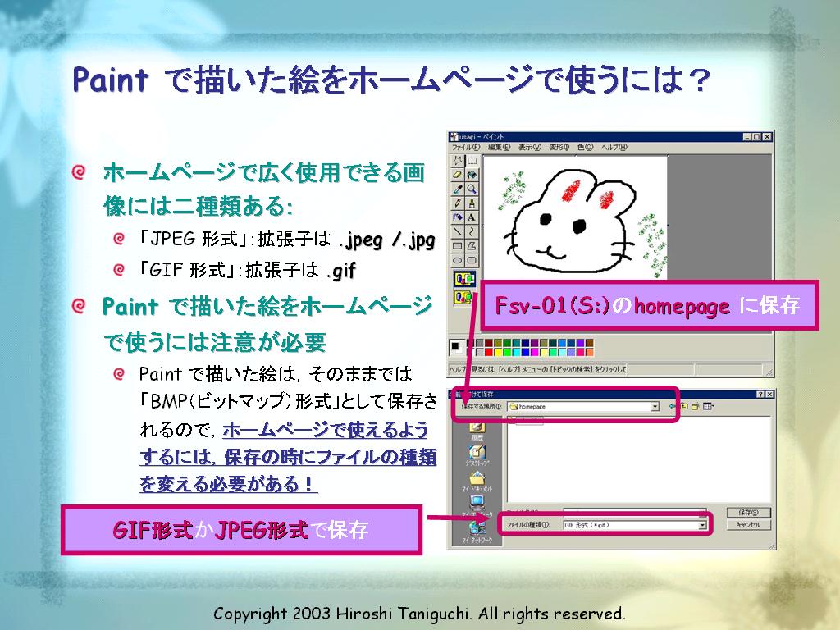Viewport: 840px width, 630px height.
Task: Click underlined text 'ホームページで使えるよう'
Action: [325, 429]
